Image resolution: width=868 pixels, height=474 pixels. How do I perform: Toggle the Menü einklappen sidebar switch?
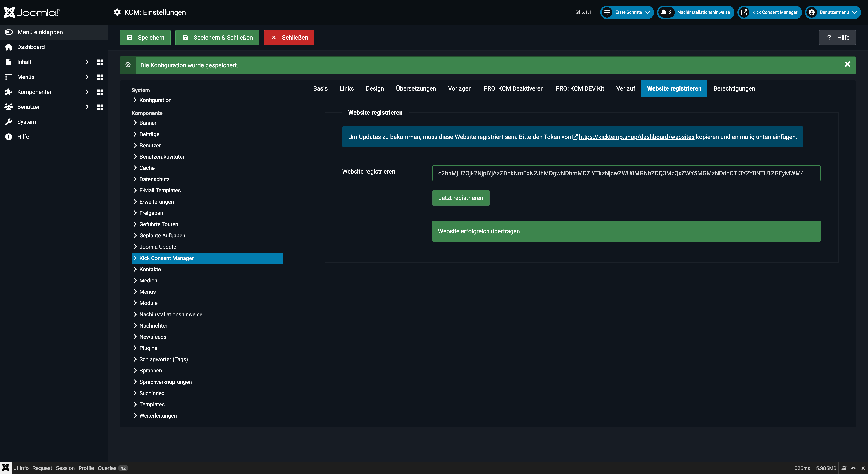[9, 32]
